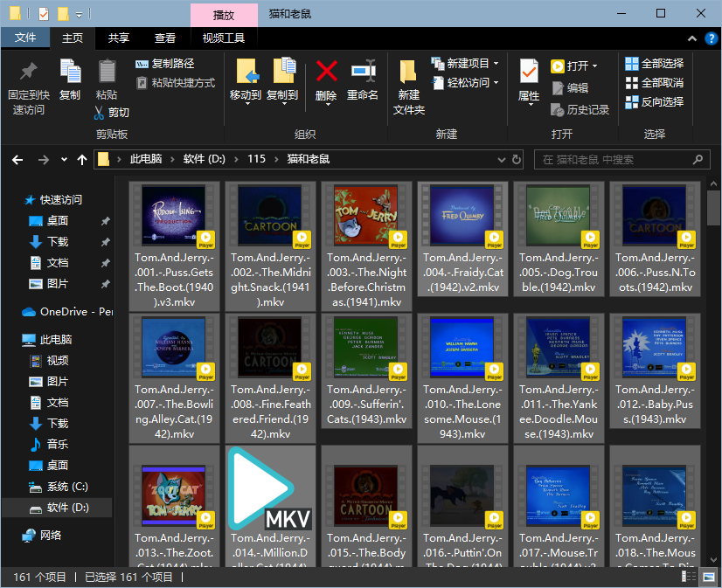Open History (历史记录)
This screenshot has height=588, width=722.
point(580,110)
